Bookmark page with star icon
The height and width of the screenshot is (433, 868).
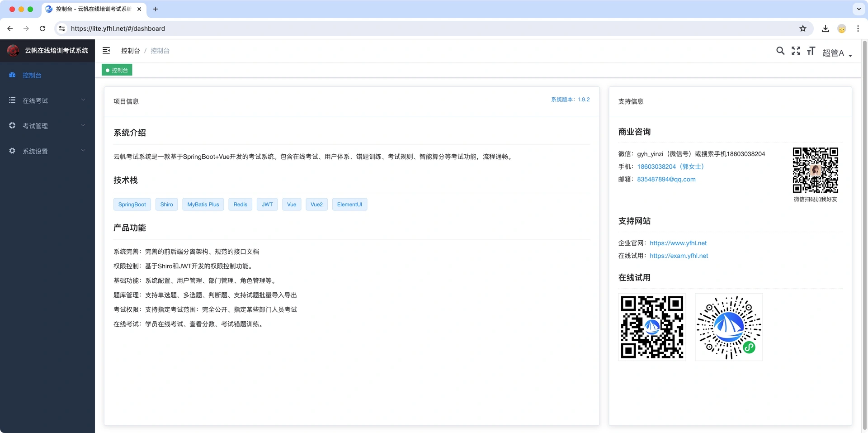803,29
